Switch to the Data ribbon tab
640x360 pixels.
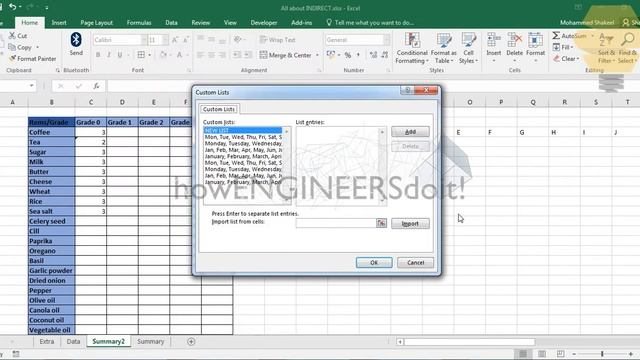[171, 23]
